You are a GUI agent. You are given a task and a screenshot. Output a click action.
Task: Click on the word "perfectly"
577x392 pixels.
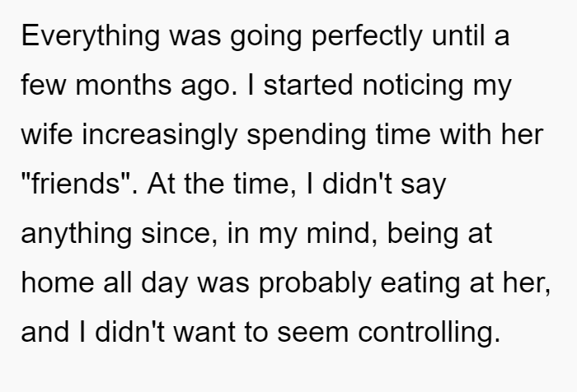tap(367, 36)
